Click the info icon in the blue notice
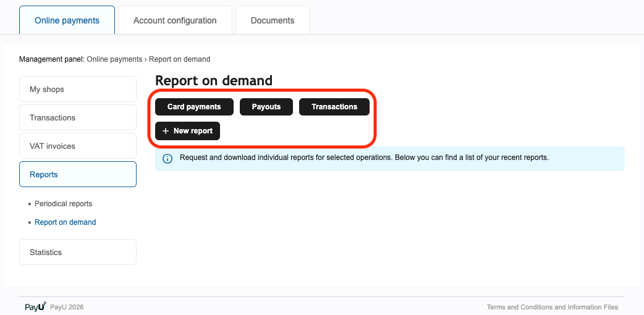Image resolution: width=644 pixels, height=315 pixels. click(x=167, y=159)
